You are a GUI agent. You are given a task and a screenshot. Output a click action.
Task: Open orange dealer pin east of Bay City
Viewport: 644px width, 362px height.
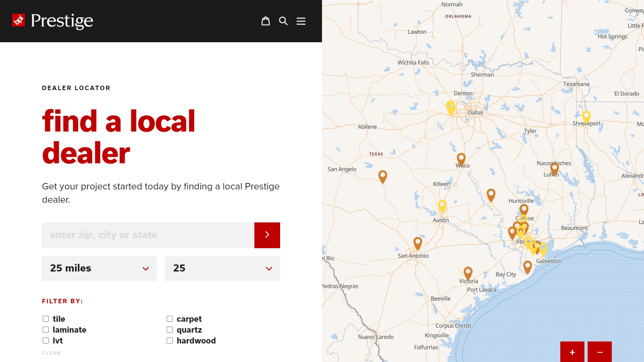pyautogui.click(x=528, y=267)
